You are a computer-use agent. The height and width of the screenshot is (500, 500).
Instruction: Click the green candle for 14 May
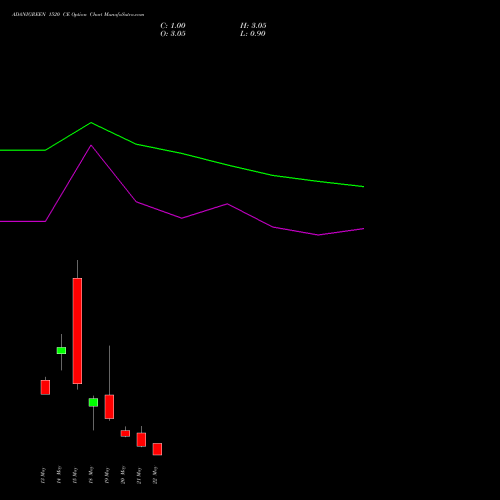(x=61, y=350)
